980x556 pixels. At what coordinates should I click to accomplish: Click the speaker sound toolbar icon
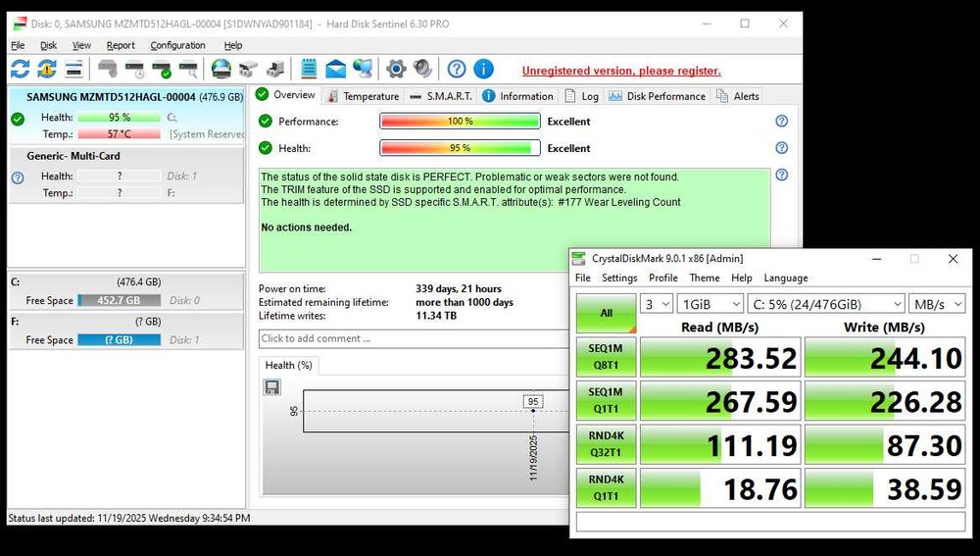coord(422,69)
